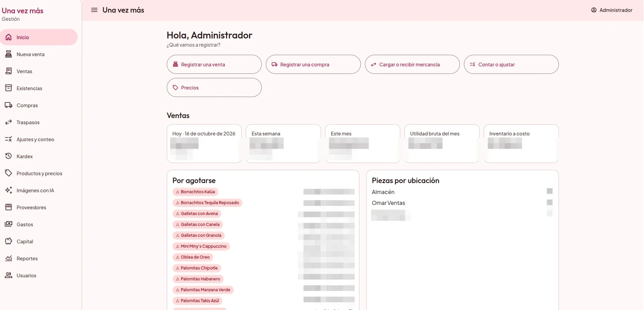Click the Nueva venta cash register icon
Viewport: 644px width, 310px height.
(9, 54)
